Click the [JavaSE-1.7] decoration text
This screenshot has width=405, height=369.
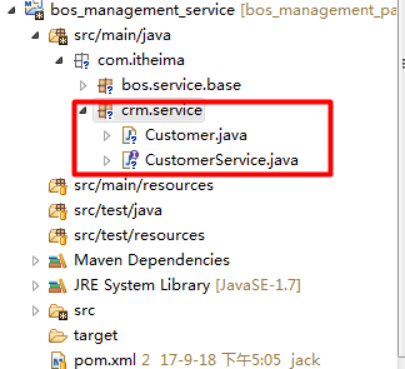[258, 285]
